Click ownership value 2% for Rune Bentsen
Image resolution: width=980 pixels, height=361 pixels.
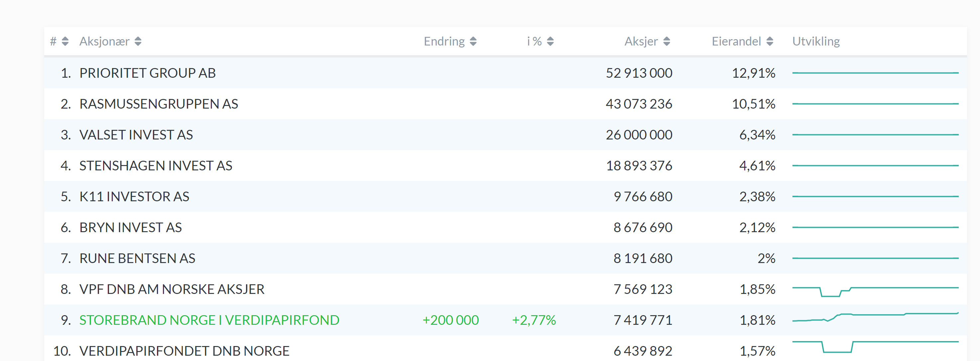point(766,258)
